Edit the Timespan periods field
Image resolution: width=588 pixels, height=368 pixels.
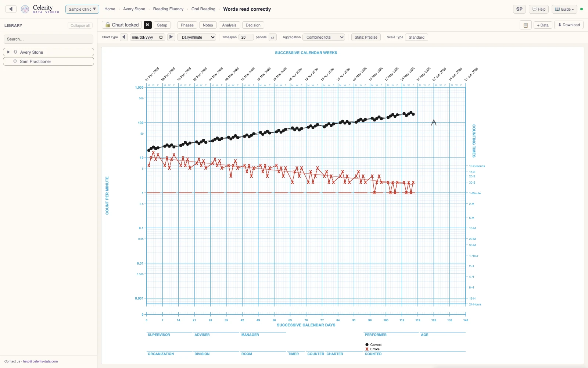point(246,37)
